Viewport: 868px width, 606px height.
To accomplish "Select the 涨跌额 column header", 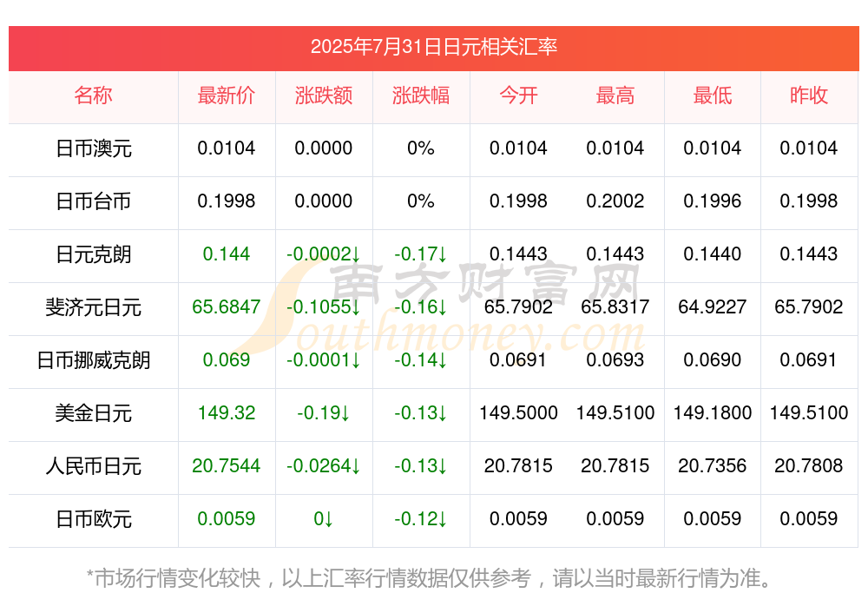I will 324,96.
